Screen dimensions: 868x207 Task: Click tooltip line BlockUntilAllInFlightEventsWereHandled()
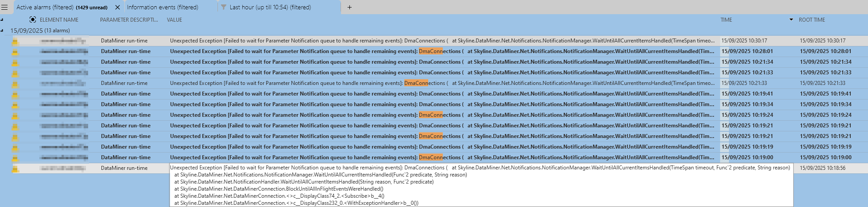click(x=279, y=189)
